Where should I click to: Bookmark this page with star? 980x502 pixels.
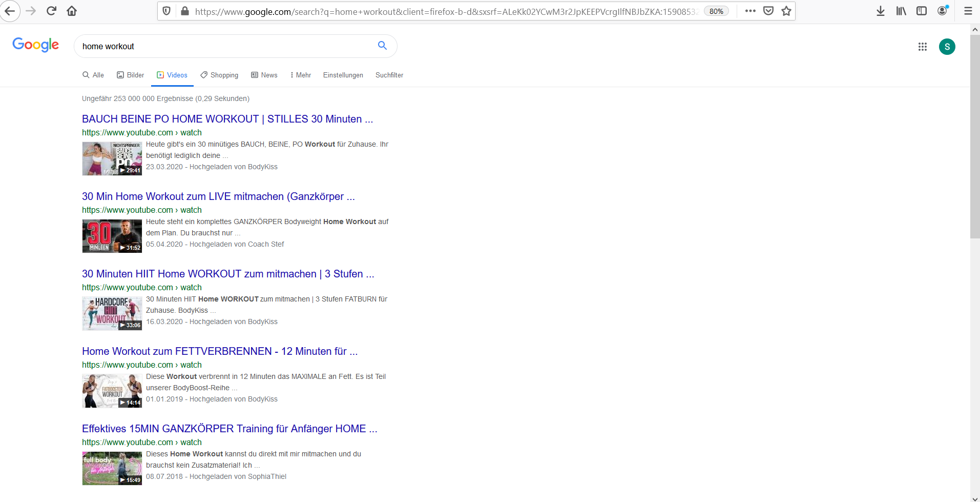786,11
